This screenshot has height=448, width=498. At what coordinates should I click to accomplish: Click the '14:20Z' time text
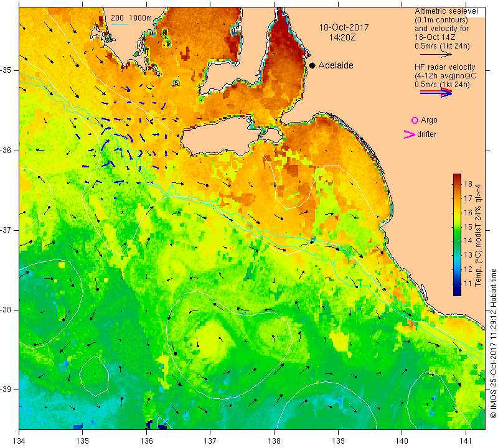click(x=342, y=37)
